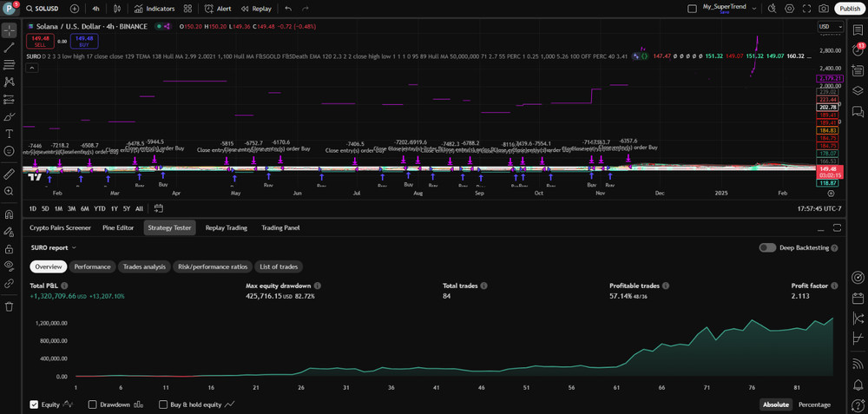This screenshot has height=414, width=868.
Task: Create a new Alert
Action: (218, 9)
